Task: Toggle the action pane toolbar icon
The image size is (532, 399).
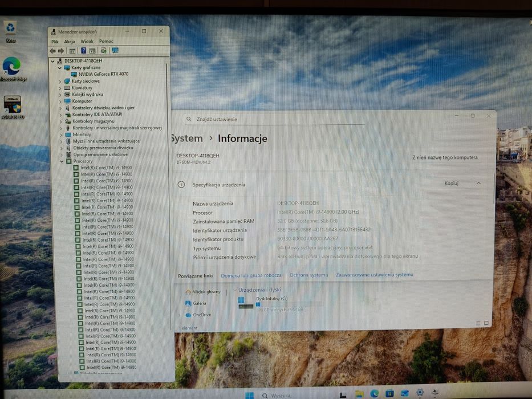Action: tap(92, 51)
